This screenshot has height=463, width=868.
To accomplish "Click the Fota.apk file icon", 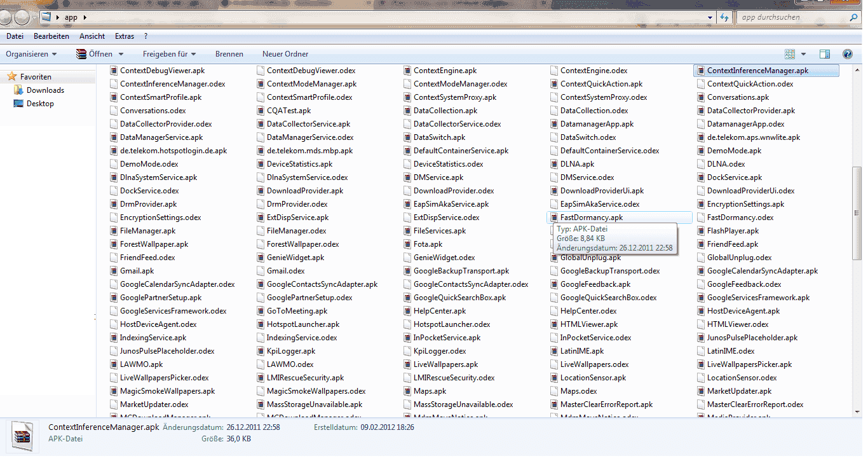I will 407,244.
